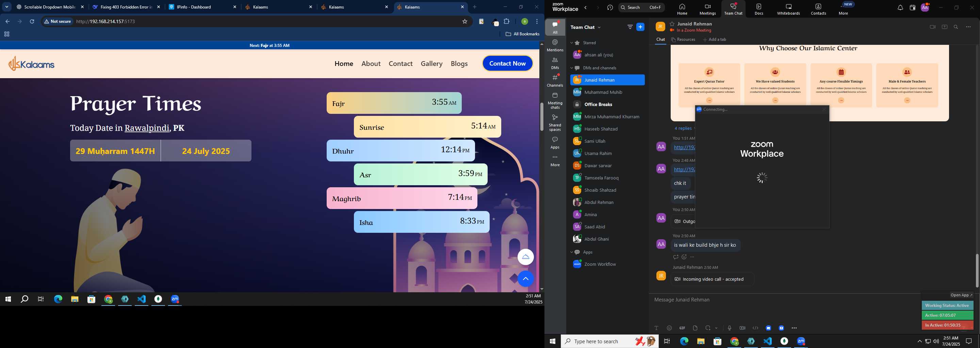980x348 pixels.
Task: Click the Zoom notifications bell icon
Action: (x=900, y=7)
